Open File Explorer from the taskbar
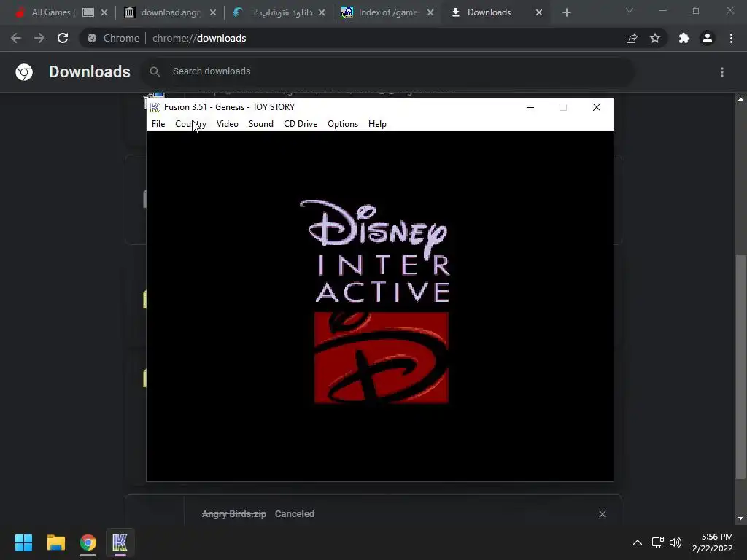 [x=55, y=542]
